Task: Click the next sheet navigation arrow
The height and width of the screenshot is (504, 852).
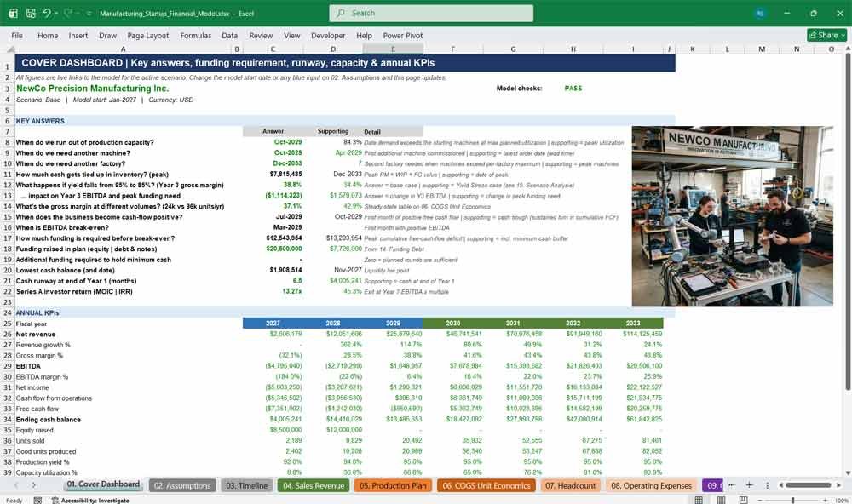Action: (34, 485)
